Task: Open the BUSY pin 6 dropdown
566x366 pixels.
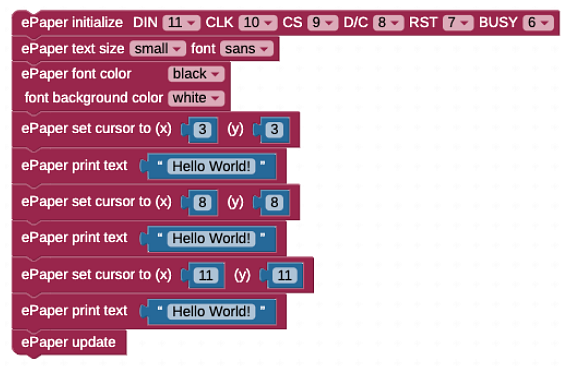Action: pyautogui.click(x=538, y=23)
